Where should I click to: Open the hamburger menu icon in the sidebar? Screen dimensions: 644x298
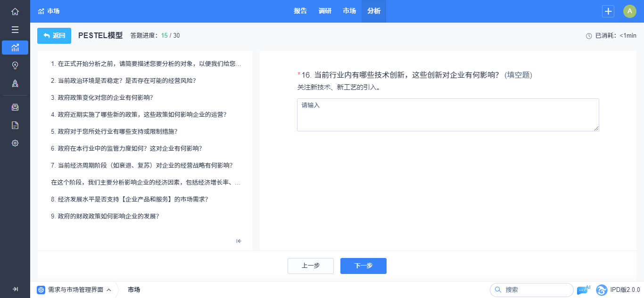click(x=15, y=30)
